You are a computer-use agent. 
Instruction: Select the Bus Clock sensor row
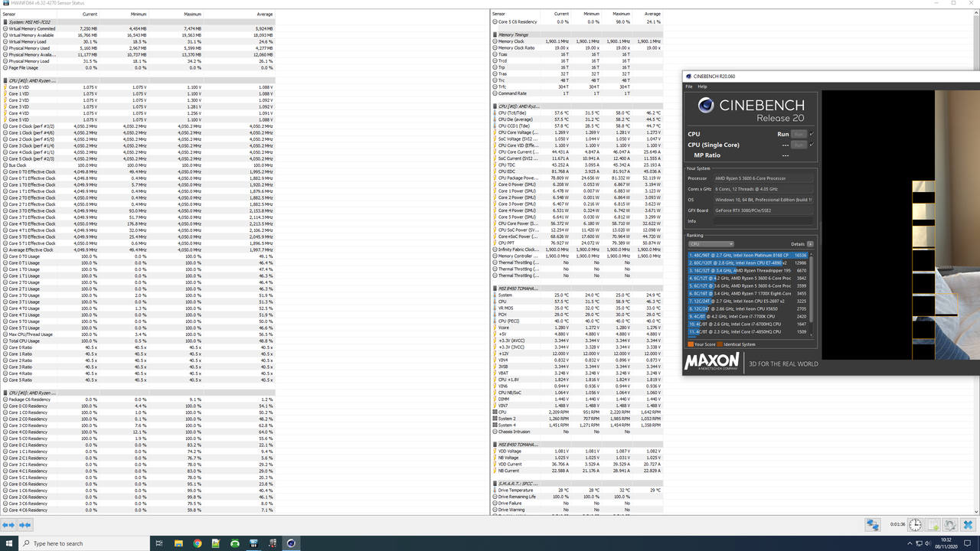[138, 165]
